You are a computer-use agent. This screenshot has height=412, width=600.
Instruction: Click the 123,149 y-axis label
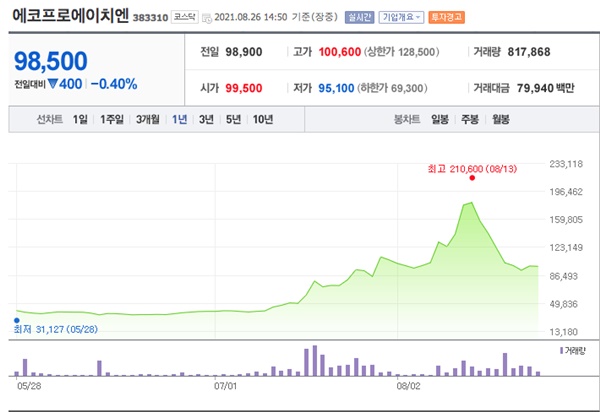566,248
